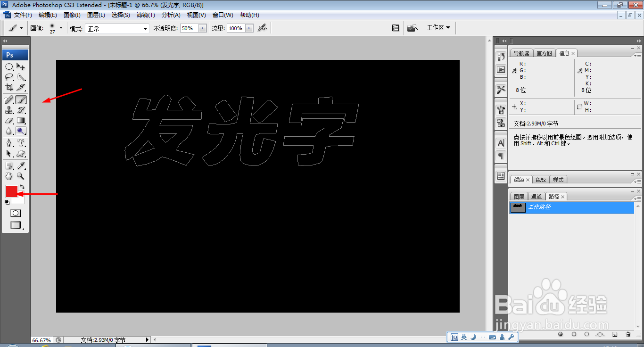
Task: Open the brush preset picker dropdown
Action: (61, 28)
